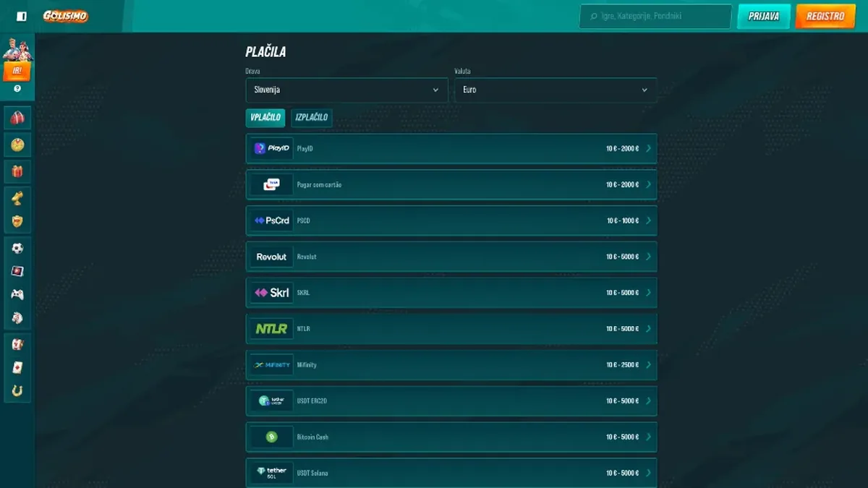Focus the games search field
Image resolution: width=868 pixels, height=488 pixels.
click(656, 17)
